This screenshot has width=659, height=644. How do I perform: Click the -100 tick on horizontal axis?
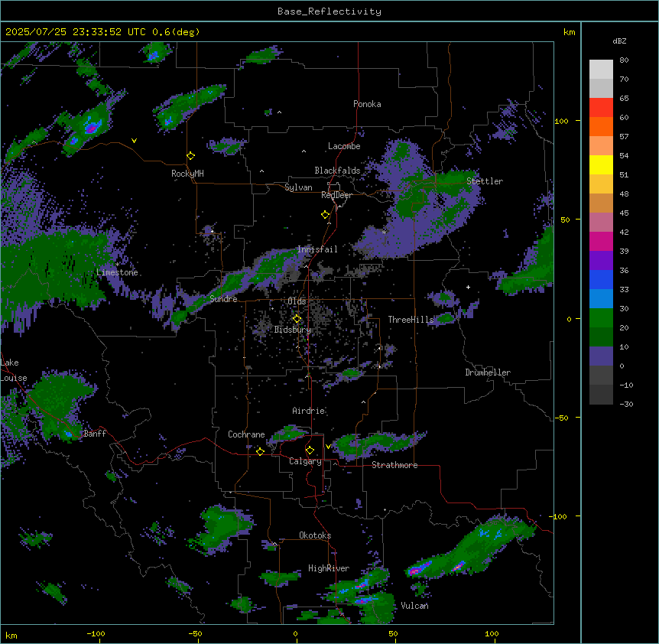click(x=96, y=633)
